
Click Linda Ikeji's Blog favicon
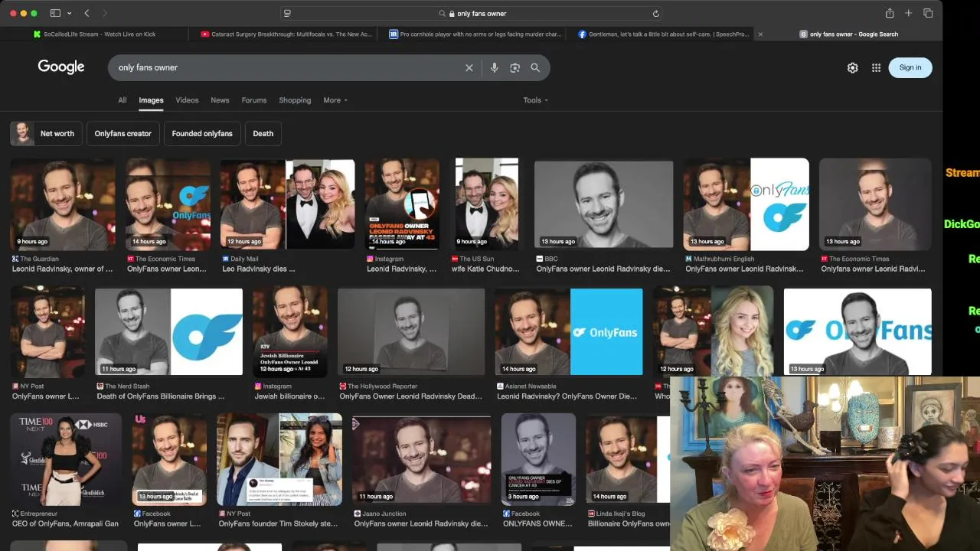591,514
